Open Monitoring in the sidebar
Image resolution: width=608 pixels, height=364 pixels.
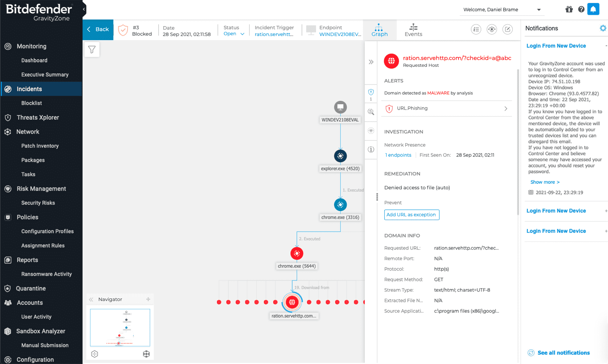tap(31, 46)
